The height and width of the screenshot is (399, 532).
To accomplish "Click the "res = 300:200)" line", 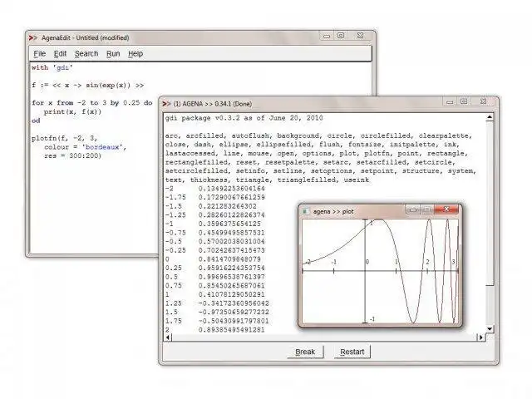I will pyautogui.click(x=72, y=155).
